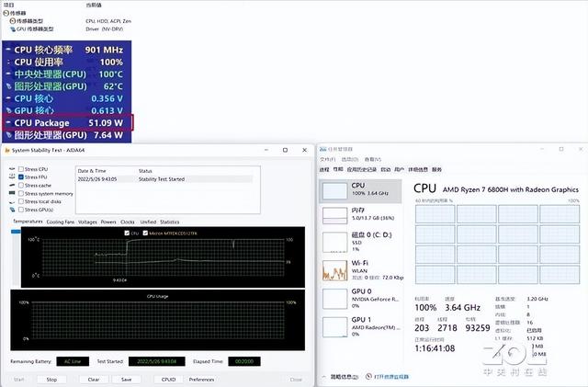Switch to the Cooling Fans tab

coord(62,222)
